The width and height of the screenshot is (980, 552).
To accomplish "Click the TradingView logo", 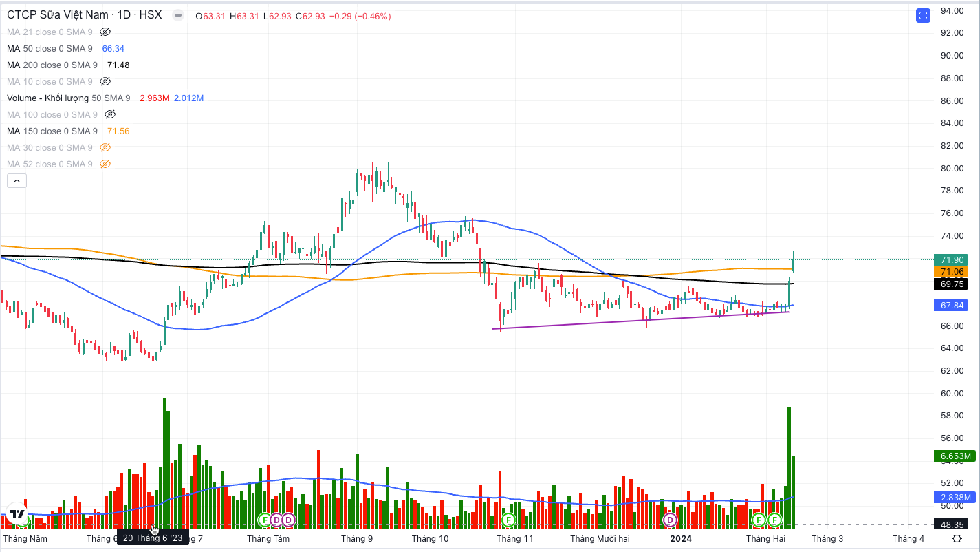I will (x=17, y=513).
